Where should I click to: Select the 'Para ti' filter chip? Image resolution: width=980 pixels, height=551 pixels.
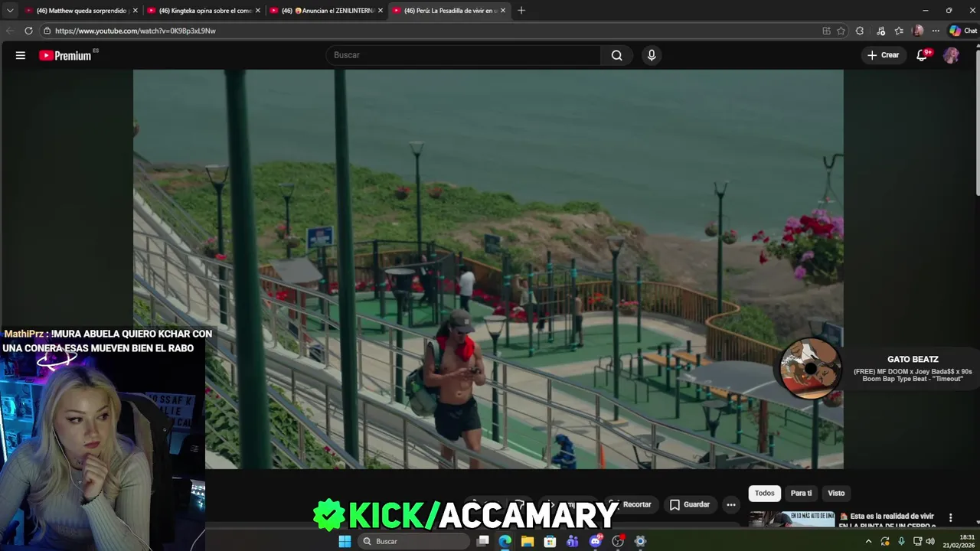tap(801, 493)
